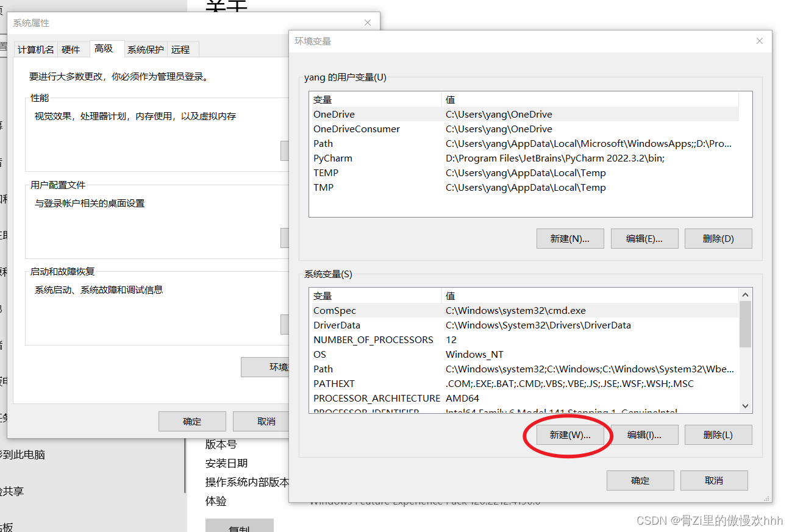Select DriverData system variable row

(x=524, y=325)
